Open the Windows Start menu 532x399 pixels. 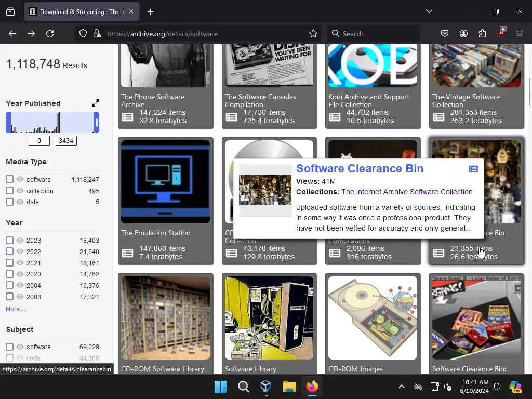tap(220, 387)
